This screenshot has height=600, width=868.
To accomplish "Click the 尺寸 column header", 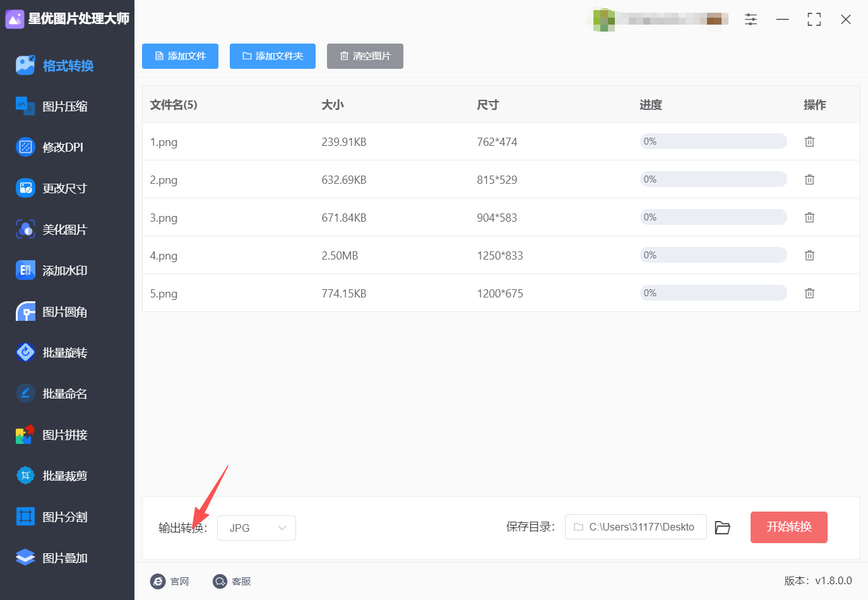I will point(488,105).
